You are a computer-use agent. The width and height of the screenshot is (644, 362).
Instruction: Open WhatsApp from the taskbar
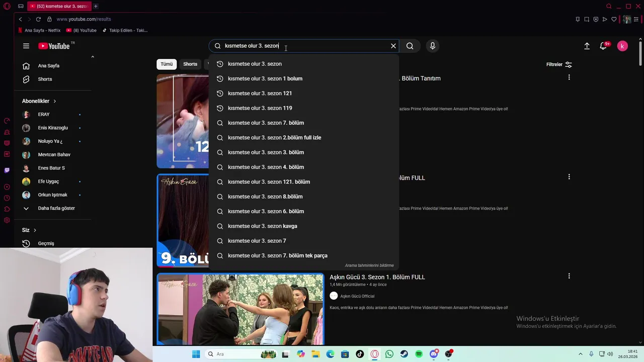(389, 354)
